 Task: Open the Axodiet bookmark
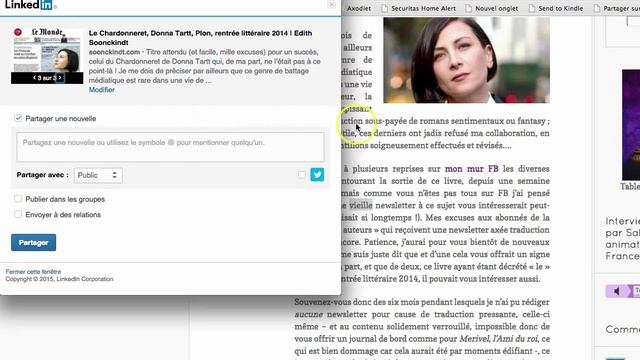pos(359,8)
